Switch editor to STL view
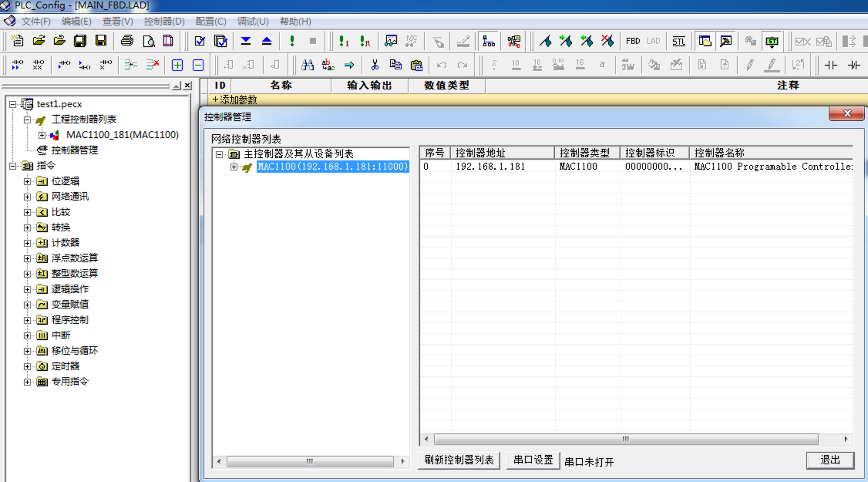Screen dimensions: 868x482 pos(679,41)
